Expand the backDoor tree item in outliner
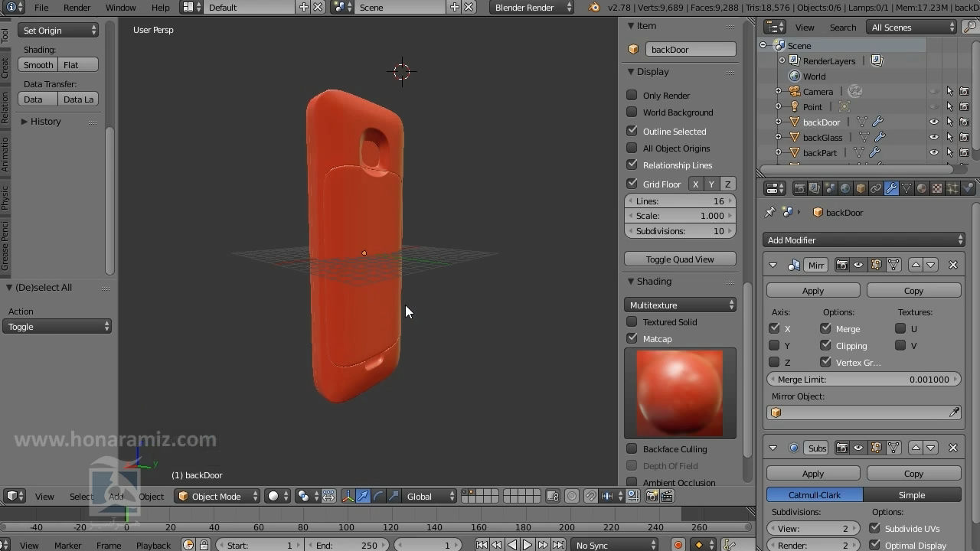 coord(779,122)
